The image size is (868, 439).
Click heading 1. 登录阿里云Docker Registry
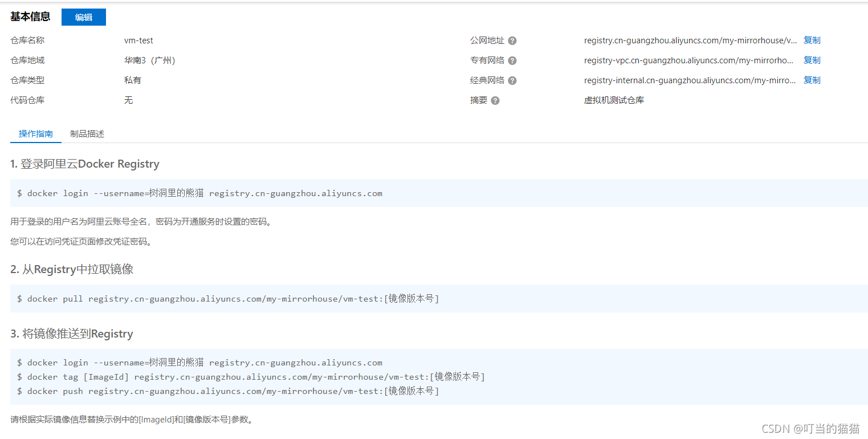click(85, 164)
